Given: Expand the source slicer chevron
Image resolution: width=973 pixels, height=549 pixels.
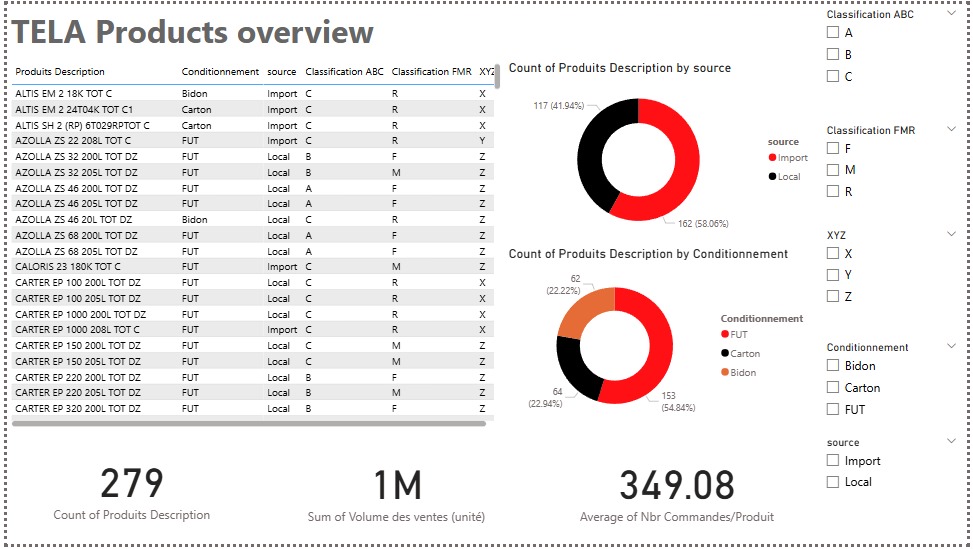Looking at the screenshot, I should pyautogui.click(x=951, y=442).
